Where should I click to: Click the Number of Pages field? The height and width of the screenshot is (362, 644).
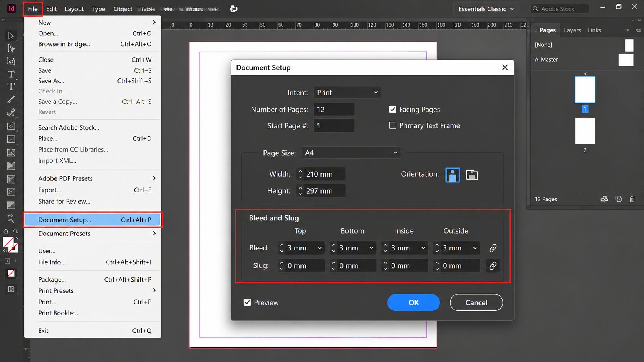334,110
